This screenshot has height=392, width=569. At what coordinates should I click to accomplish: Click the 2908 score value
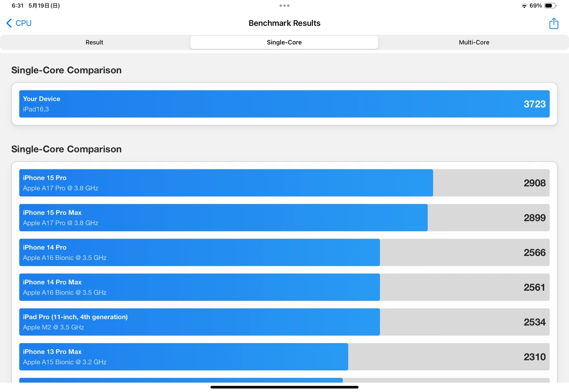(535, 183)
